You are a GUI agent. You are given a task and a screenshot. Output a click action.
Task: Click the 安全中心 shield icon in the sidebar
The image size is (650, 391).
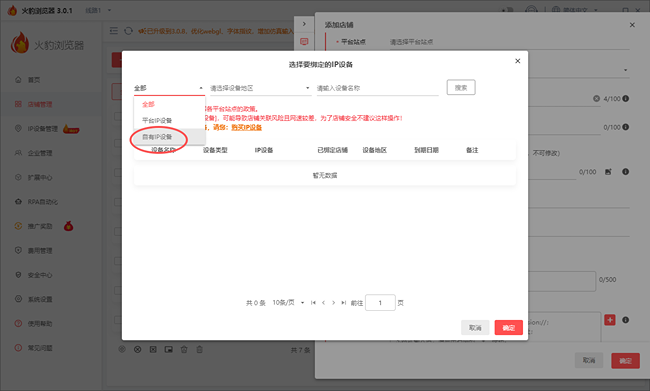tap(18, 274)
